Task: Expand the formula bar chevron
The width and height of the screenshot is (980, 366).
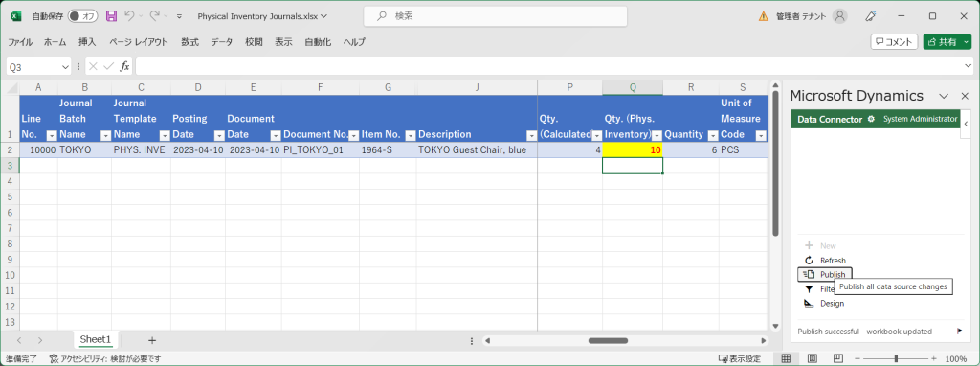Action: tap(968, 66)
